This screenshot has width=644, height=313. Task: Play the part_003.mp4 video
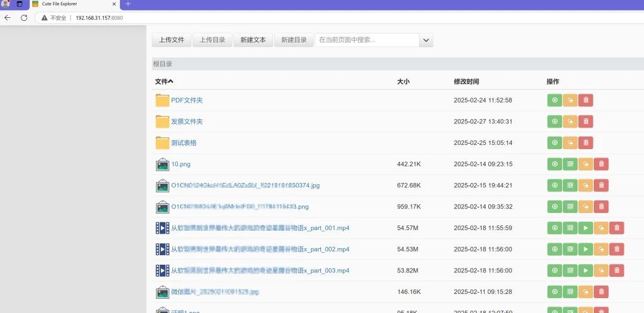[586, 271]
